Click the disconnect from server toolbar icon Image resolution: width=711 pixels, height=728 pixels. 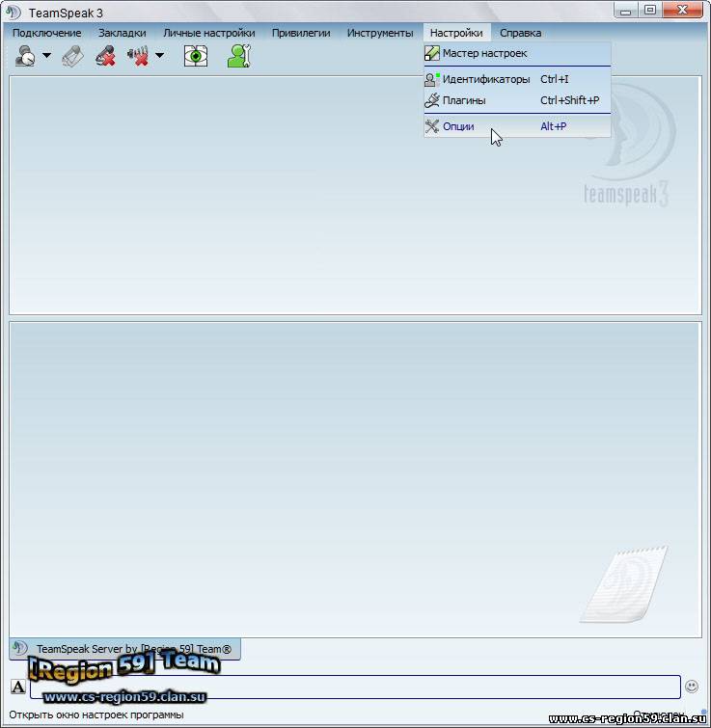[x=73, y=56]
